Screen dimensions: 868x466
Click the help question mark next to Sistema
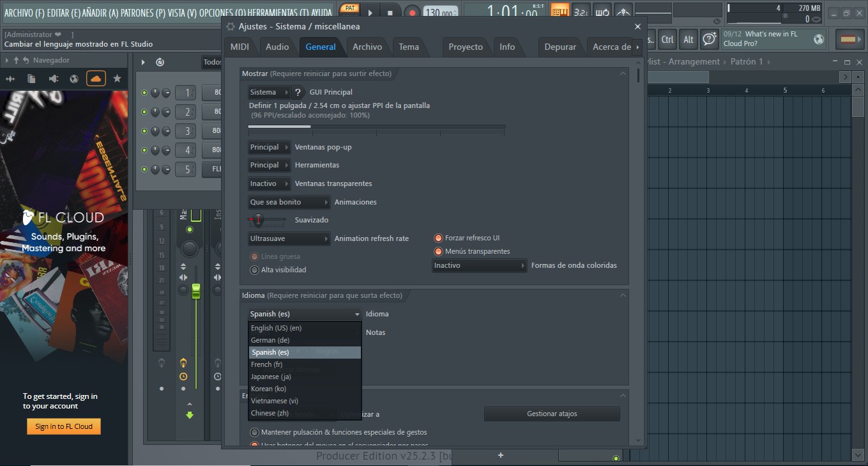(x=298, y=91)
